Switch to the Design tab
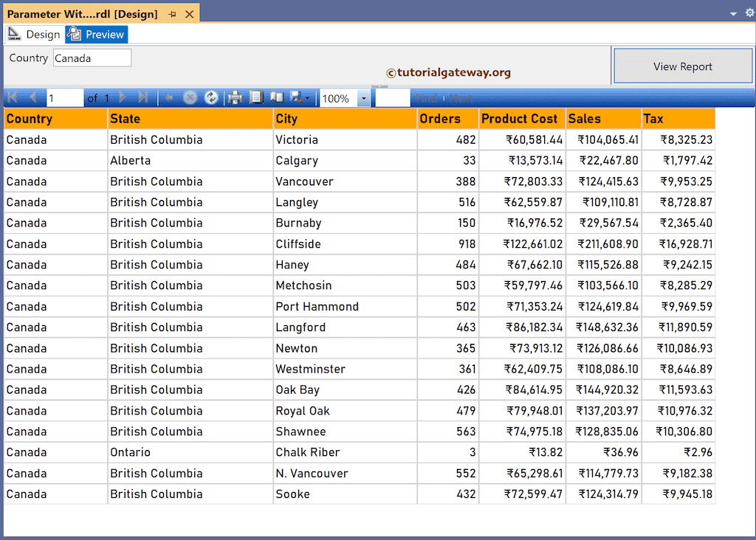Screen dimensions: 756x540 34,34
